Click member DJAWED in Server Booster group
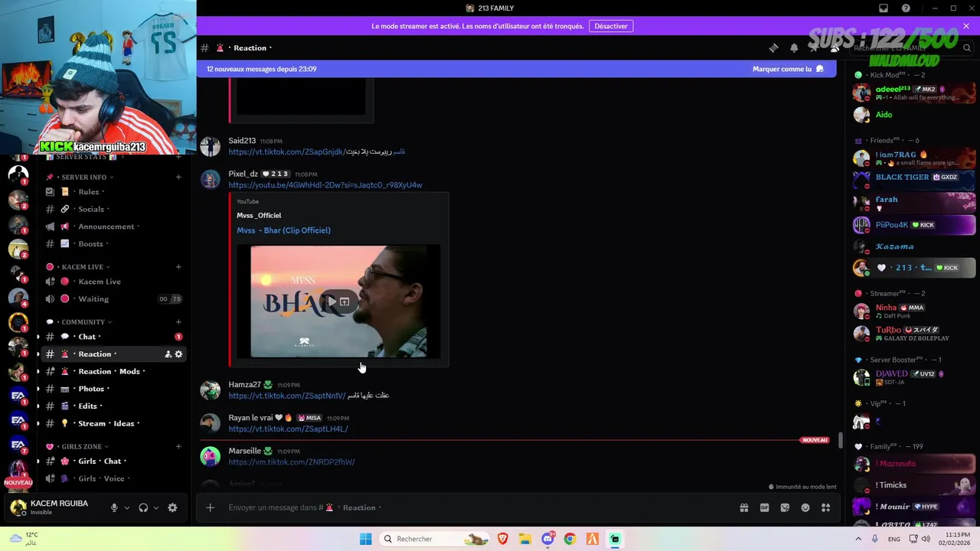The height and width of the screenshot is (551, 980). [x=914, y=377]
